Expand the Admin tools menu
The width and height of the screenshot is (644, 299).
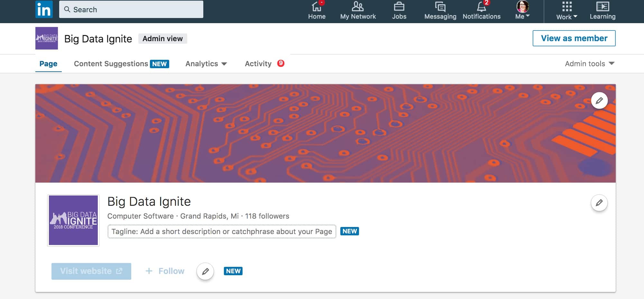(590, 64)
